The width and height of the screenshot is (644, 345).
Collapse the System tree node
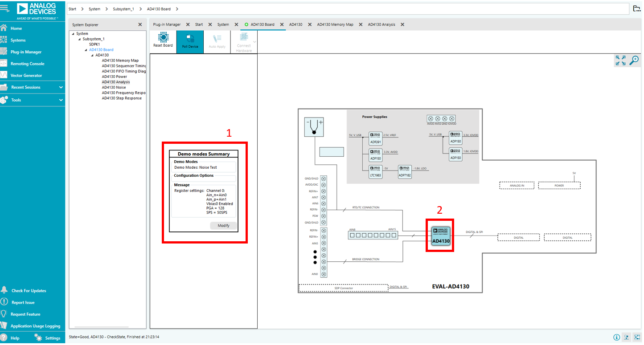pyautogui.click(x=73, y=34)
